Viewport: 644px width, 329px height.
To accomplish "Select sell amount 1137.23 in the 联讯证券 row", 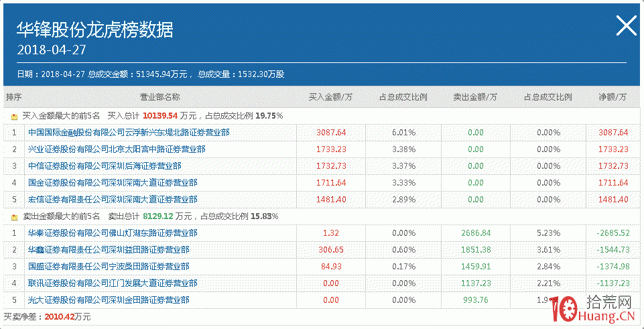I will 476,283.
